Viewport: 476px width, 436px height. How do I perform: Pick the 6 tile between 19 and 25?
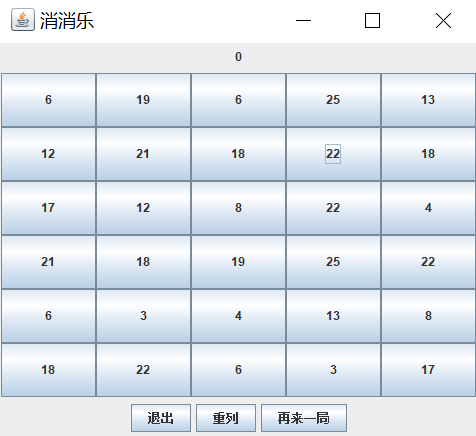[238, 100]
